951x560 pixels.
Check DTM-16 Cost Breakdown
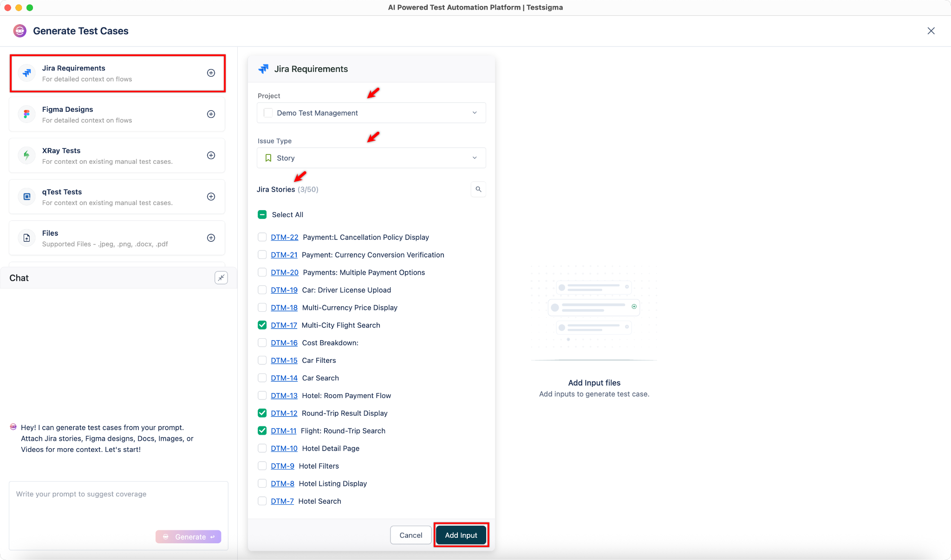click(x=262, y=343)
